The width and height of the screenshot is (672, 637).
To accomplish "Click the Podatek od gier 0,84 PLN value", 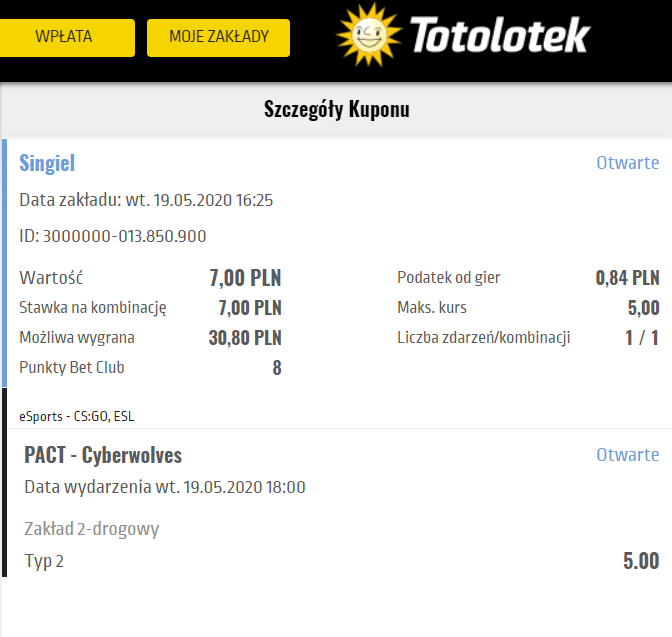I will click(627, 278).
